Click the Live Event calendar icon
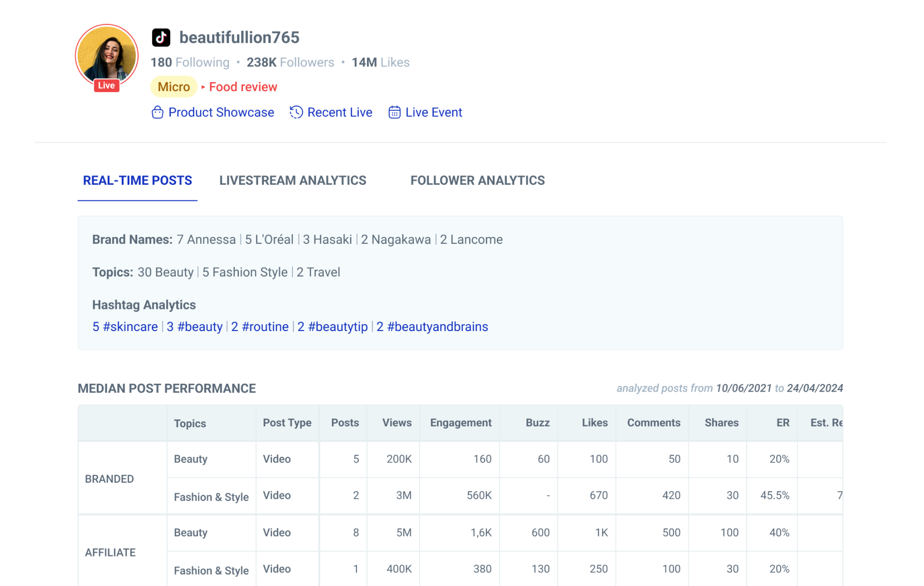The height and width of the screenshot is (586, 924). [395, 112]
